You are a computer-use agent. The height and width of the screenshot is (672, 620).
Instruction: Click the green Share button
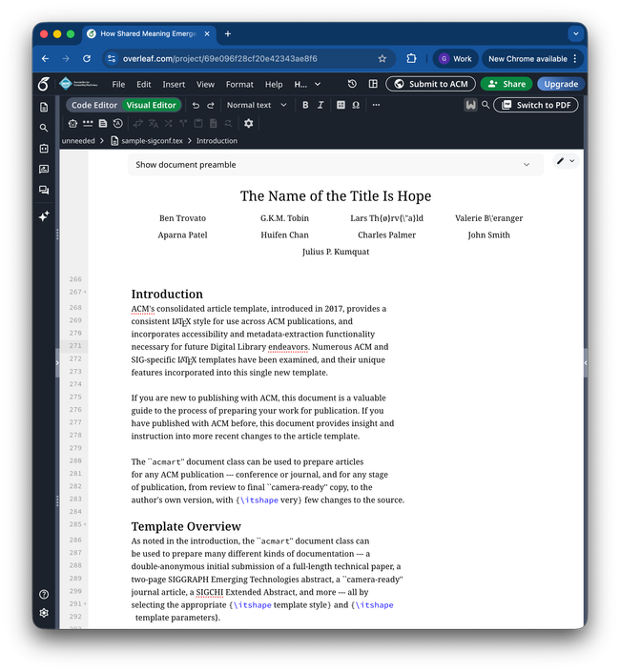coord(506,84)
